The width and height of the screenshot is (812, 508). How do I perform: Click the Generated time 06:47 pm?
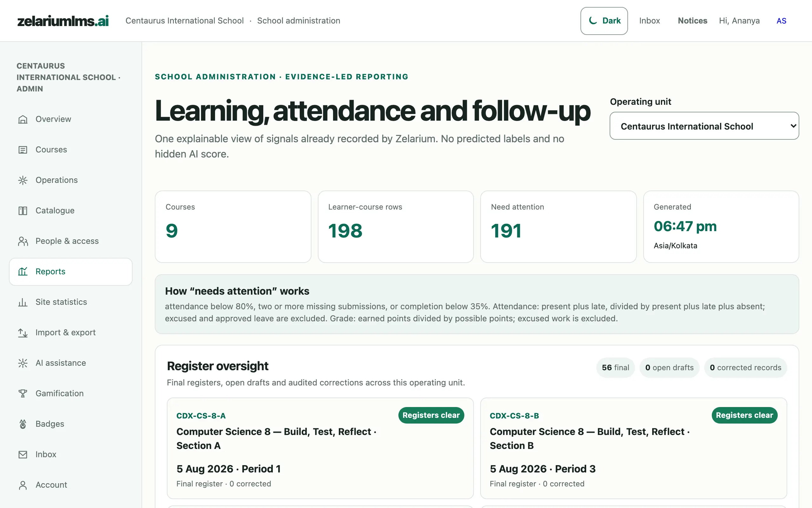[x=685, y=226]
